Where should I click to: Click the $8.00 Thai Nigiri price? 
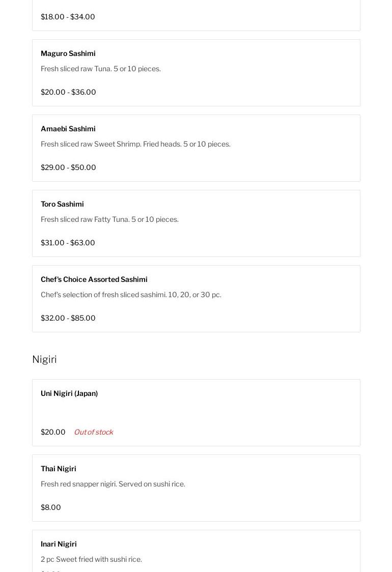[51, 507]
